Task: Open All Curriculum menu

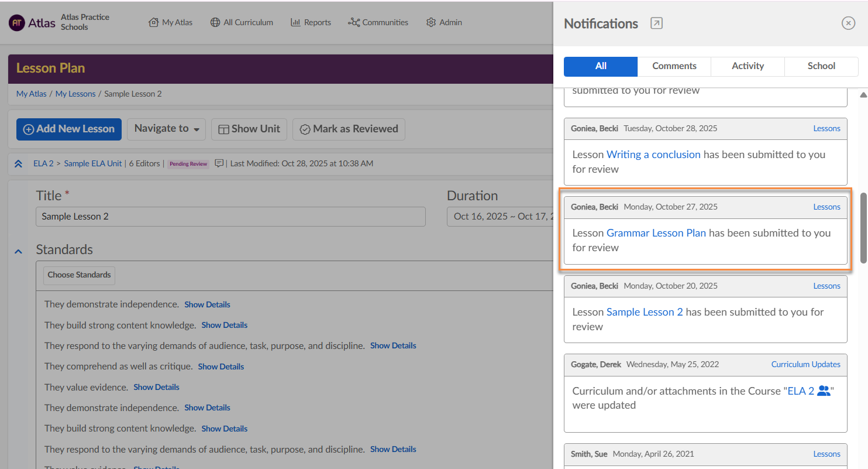Action: (x=241, y=22)
